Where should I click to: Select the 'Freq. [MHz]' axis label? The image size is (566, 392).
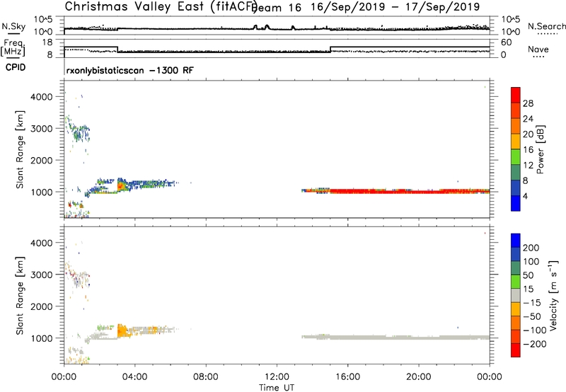coord(13,47)
